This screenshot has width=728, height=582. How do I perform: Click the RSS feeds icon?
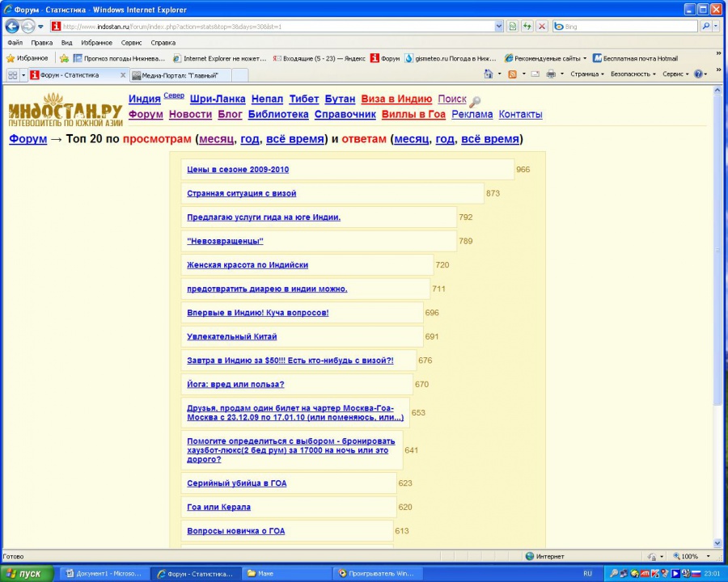(x=511, y=74)
